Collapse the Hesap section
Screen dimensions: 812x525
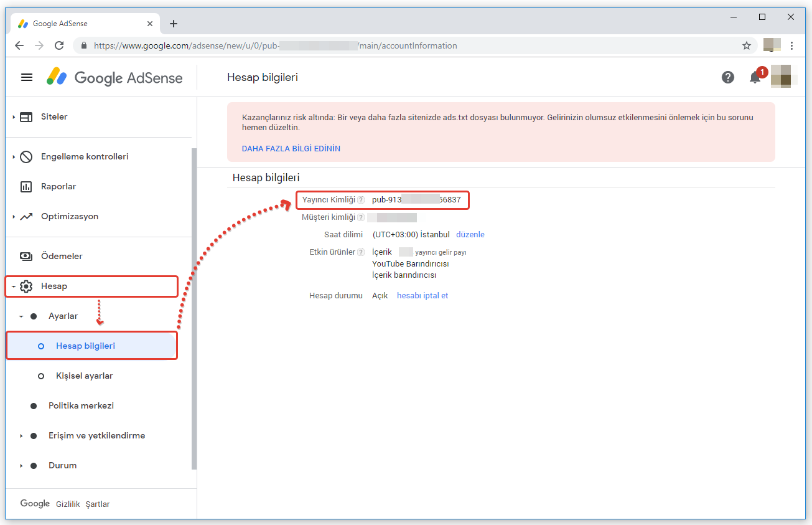tap(14, 286)
